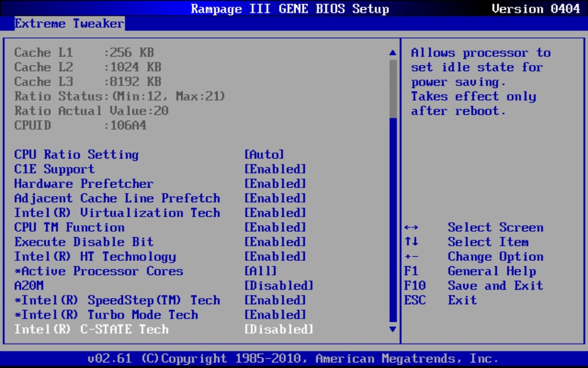Toggle C1E Support Enabled value
This screenshot has height=368, width=588.
coord(275,169)
